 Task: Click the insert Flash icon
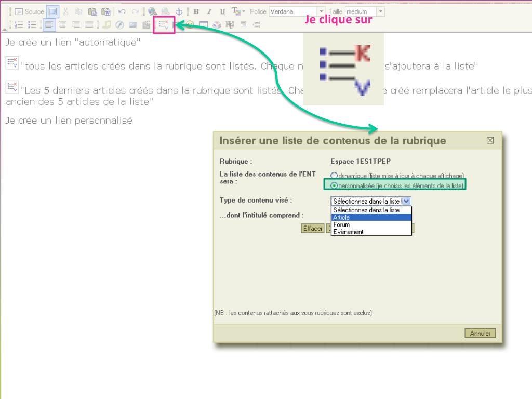pyautogui.click(x=119, y=24)
